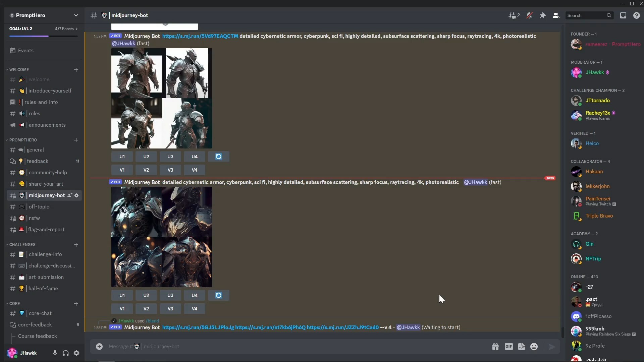Open User Settings gear icon

pyautogui.click(x=76, y=353)
